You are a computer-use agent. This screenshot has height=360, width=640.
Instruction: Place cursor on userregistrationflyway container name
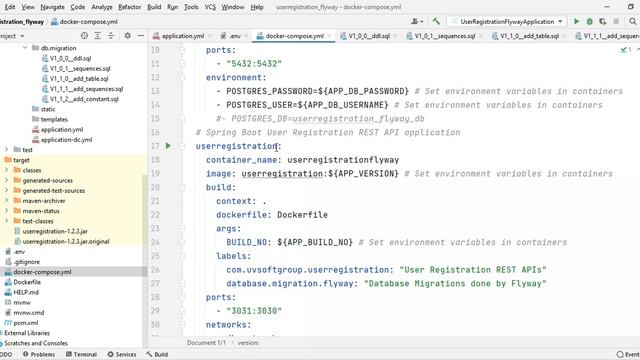[343, 160]
